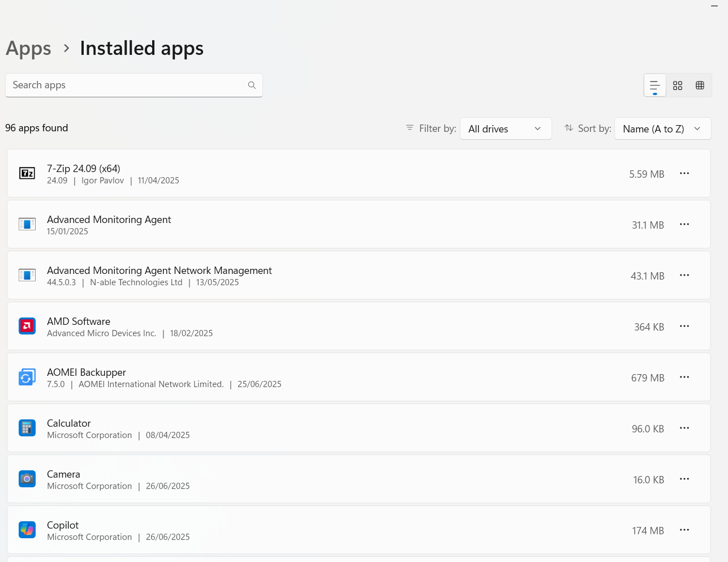Select the Copilot name
The image size is (728, 562).
pyautogui.click(x=63, y=525)
